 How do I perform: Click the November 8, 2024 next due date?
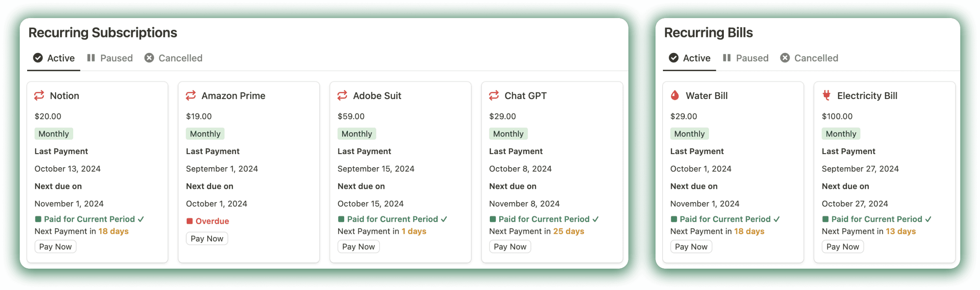(524, 204)
